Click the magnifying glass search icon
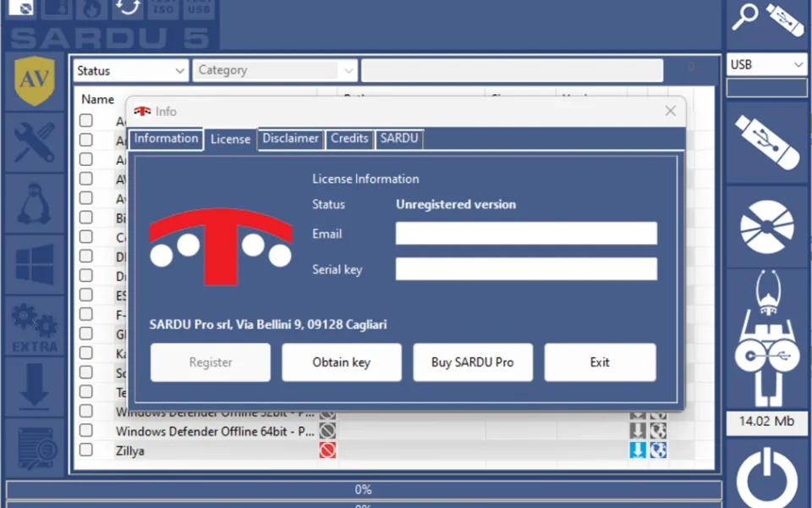 tap(744, 18)
